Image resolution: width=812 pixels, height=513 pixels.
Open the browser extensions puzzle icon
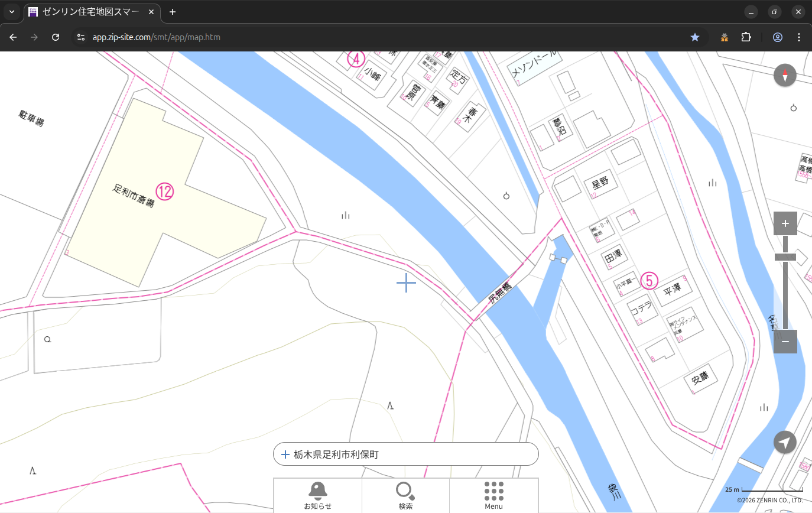[746, 37]
